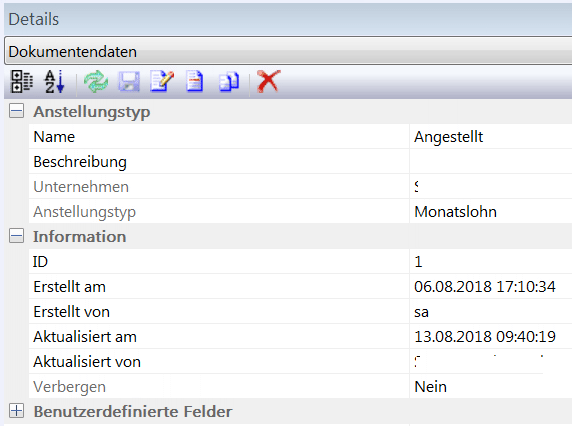Click the green refresh arrows icon
Screen dimensions: 572x426
tap(96, 81)
